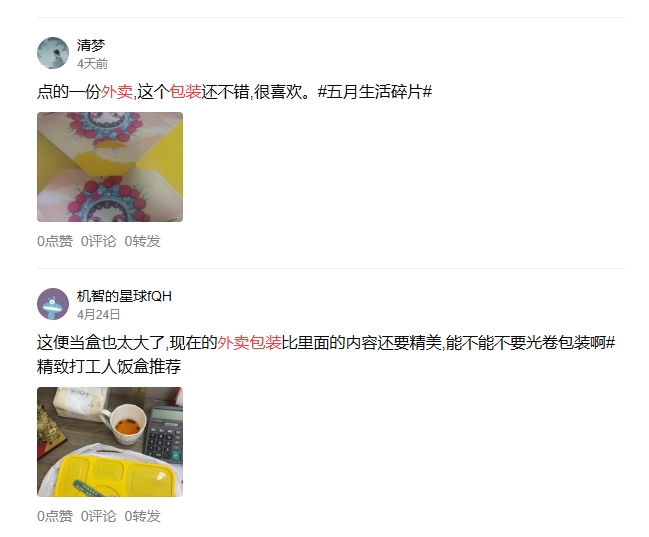The image size is (649, 537).
Task: Comment on the post by 机智的星球fQH
Action: click(x=99, y=516)
